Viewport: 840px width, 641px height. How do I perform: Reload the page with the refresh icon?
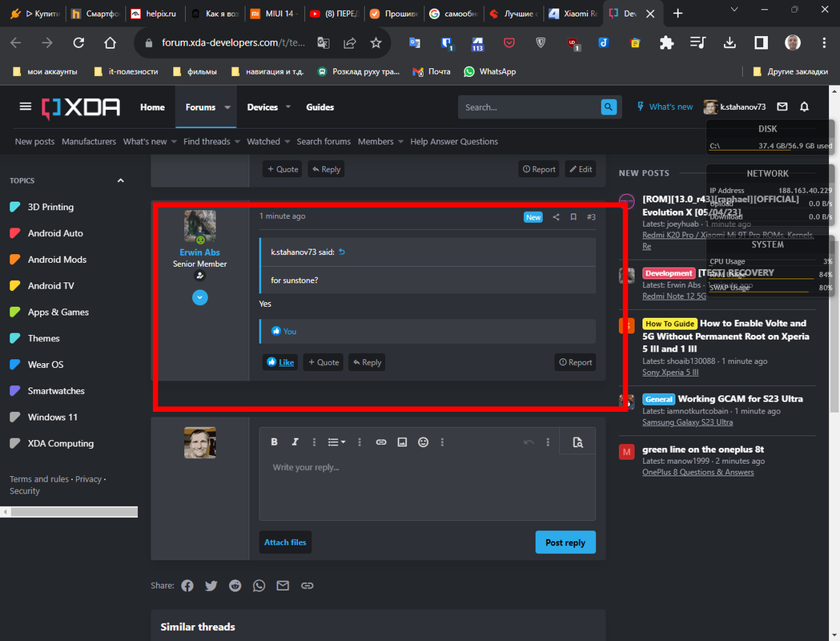click(78, 43)
